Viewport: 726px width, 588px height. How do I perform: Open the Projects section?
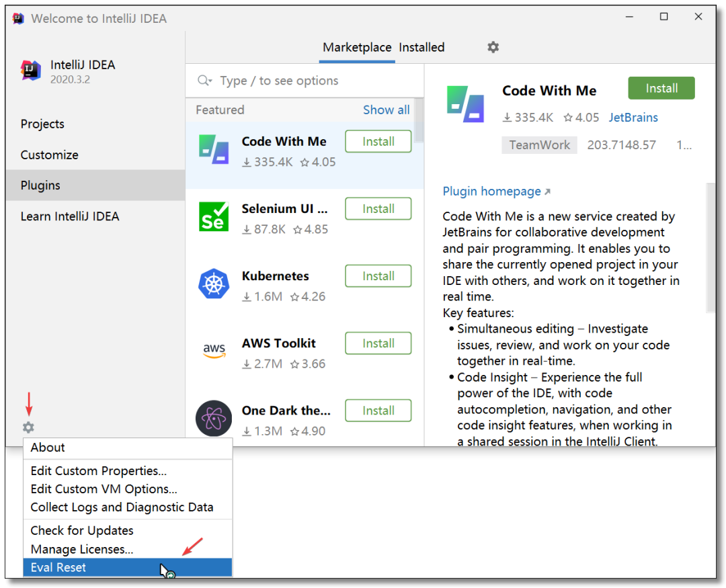[x=95, y=124]
